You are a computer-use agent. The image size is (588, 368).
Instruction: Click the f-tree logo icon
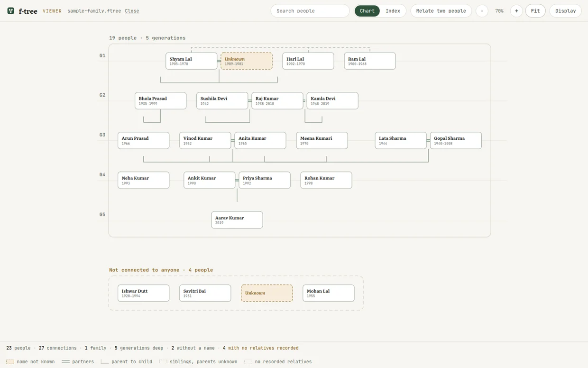coord(11,11)
